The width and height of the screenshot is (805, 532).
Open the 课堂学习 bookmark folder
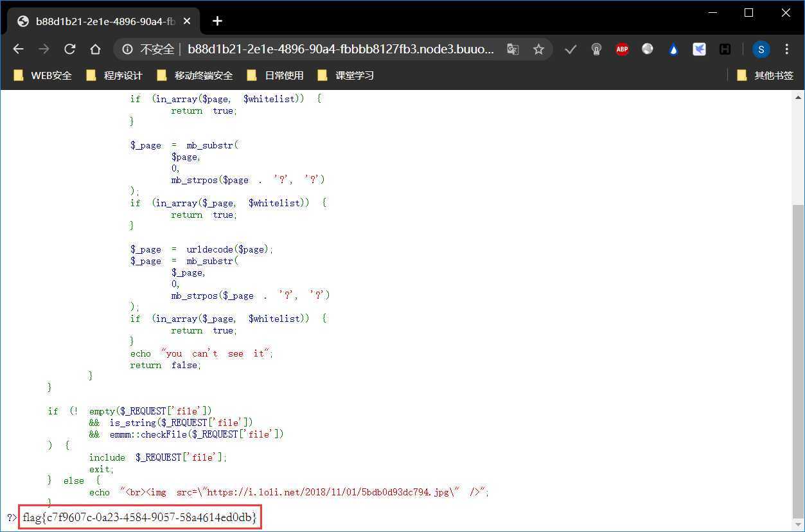tap(346, 75)
